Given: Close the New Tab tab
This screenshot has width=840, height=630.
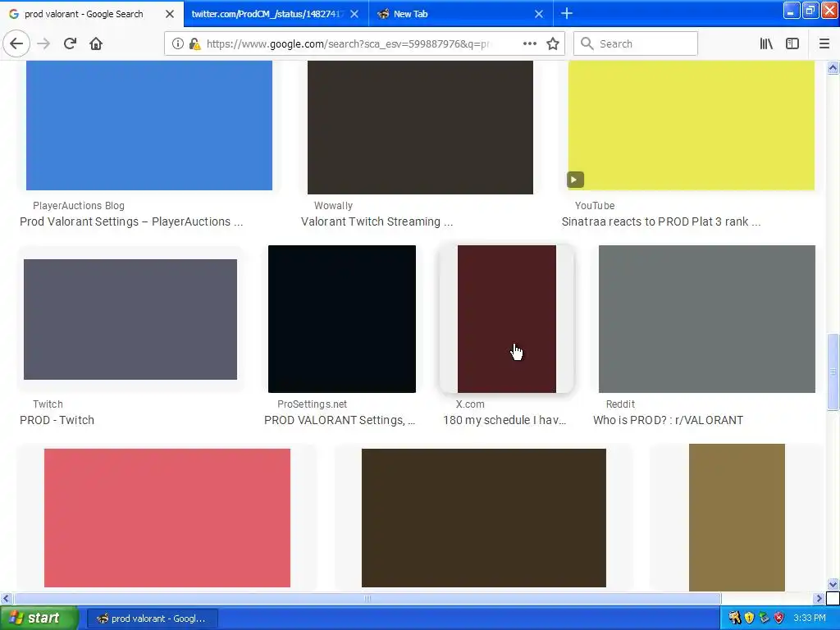Looking at the screenshot, I should pyautogui.click(x=539, y=14).
